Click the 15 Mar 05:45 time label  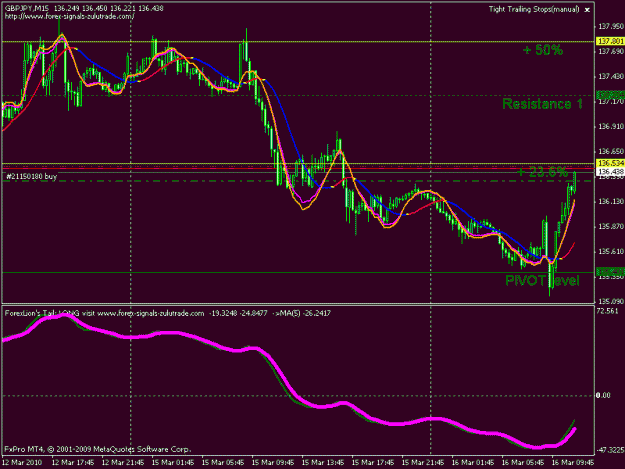223,463
